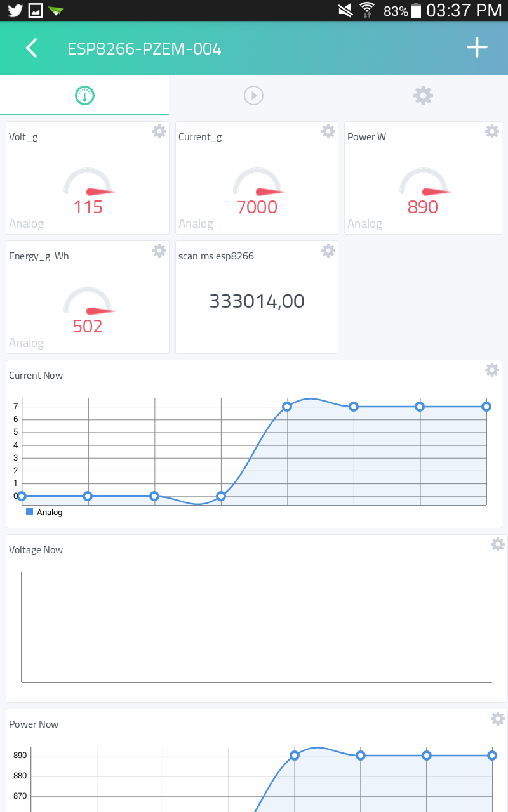Viewport: 508px width, 812px height.
Task: Open the image notification in status bar
Action: 36,11
